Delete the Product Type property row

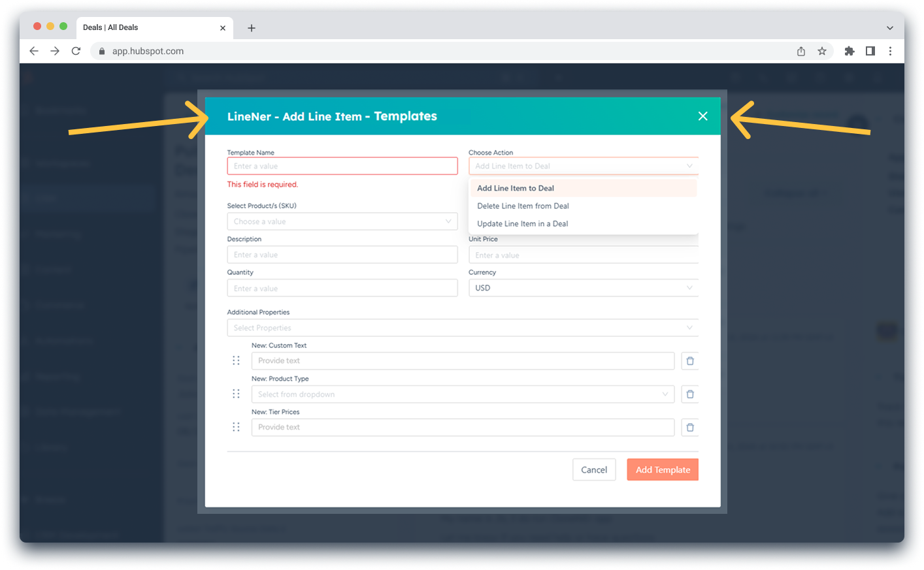pyautogui.click(x=690, y=394)
